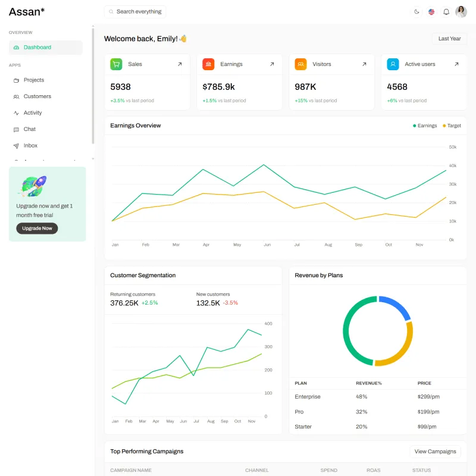Viewport: 476px width, 476px height.
Task: Click the Upgrade Now button
Action: 37,228
